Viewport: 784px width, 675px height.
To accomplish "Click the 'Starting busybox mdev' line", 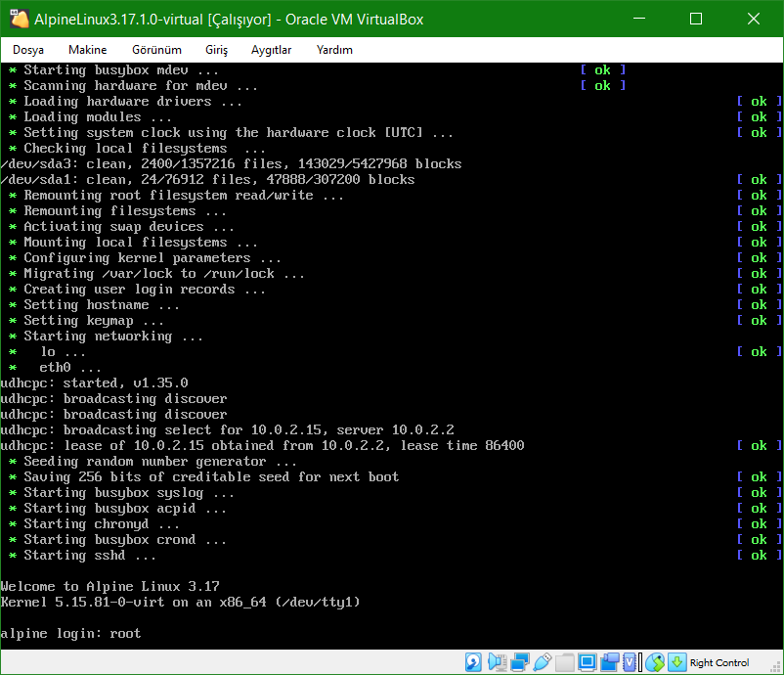I will [113, 70].
